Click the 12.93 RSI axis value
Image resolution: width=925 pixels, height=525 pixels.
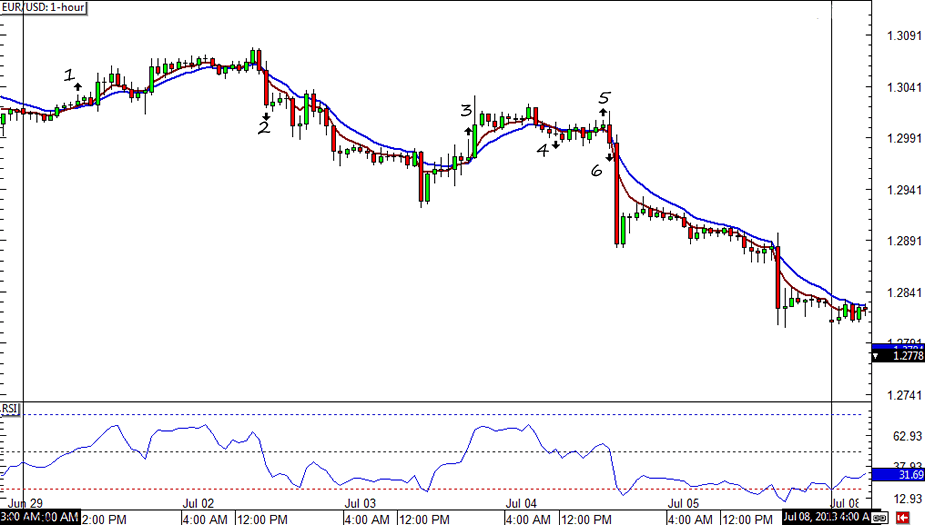click(x=907, y=499)
